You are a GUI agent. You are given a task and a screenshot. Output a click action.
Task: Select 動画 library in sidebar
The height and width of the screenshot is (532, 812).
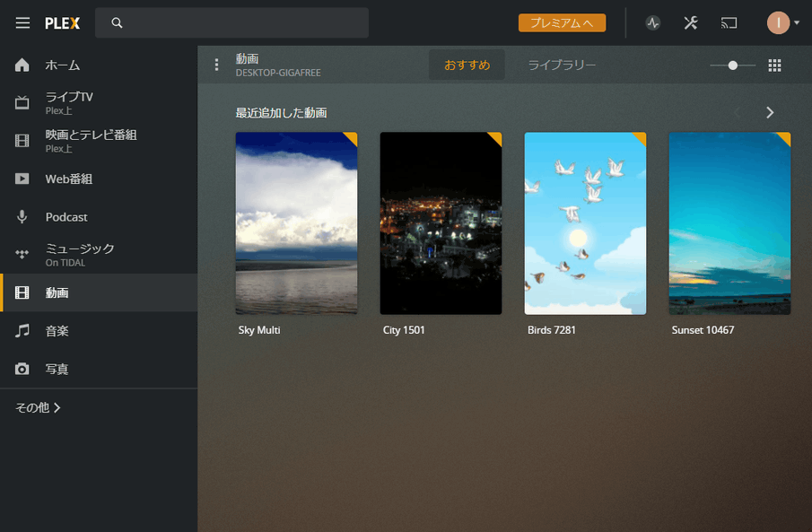99,292
